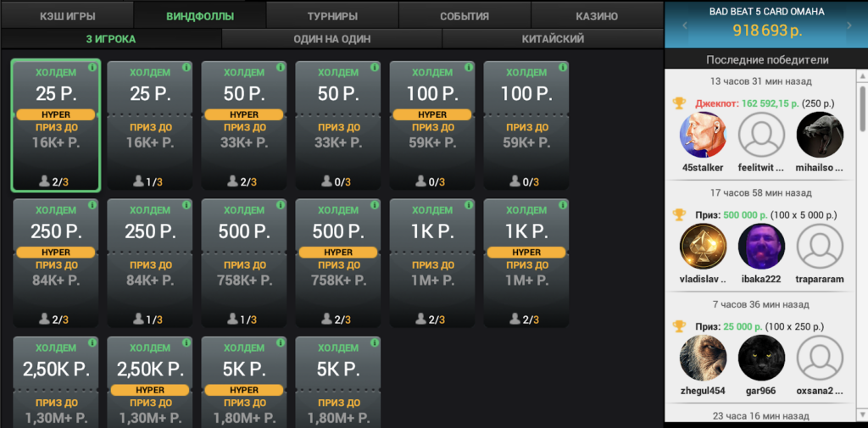Click trophy icon next to Джекпот winner
This screenshot has width=868, height=428.
[679, 103]
